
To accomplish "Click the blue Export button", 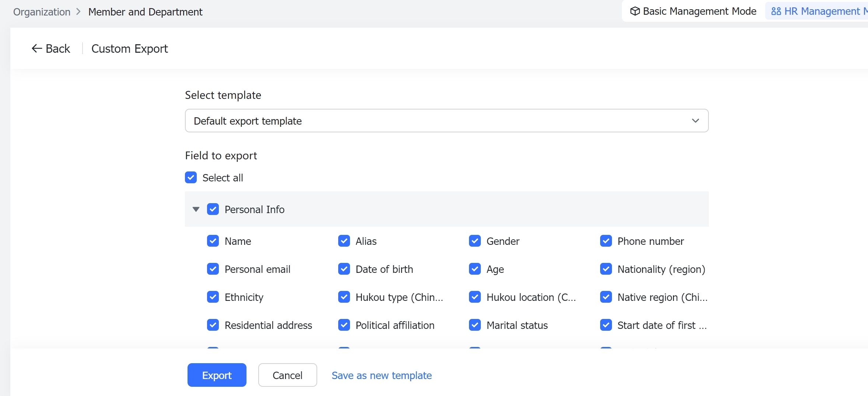I will pos(217,375).
